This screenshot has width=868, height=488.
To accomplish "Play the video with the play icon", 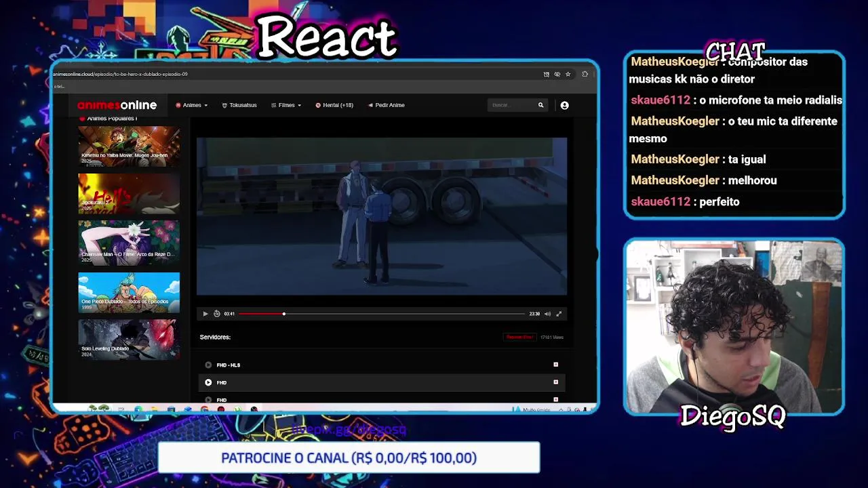I will 205,314.
